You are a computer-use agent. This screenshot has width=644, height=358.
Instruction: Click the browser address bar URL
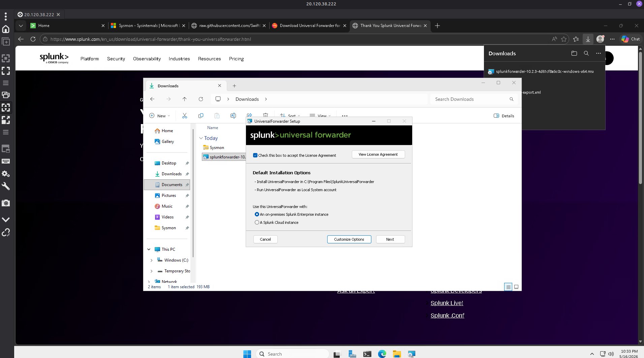point(151,39)
